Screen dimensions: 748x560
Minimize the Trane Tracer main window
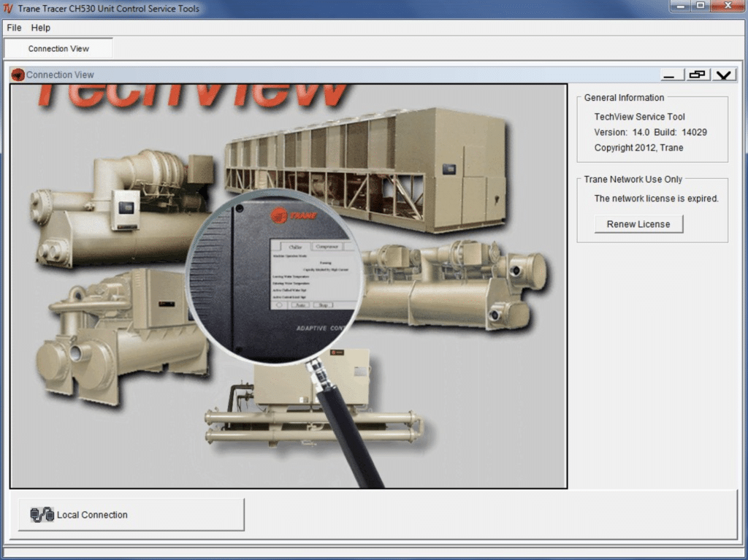(x=680, y=5)
